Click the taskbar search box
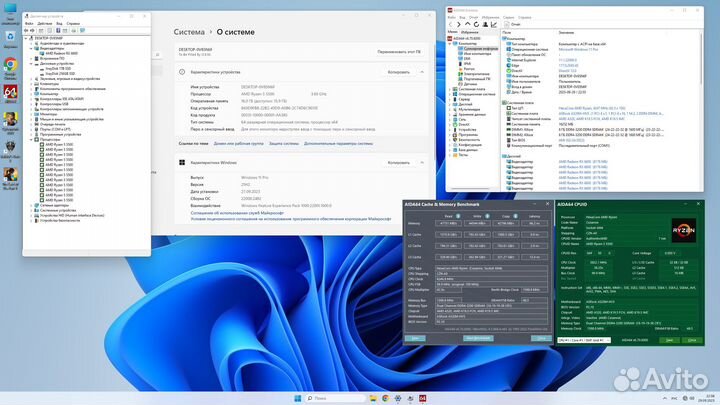 [336, 398]
